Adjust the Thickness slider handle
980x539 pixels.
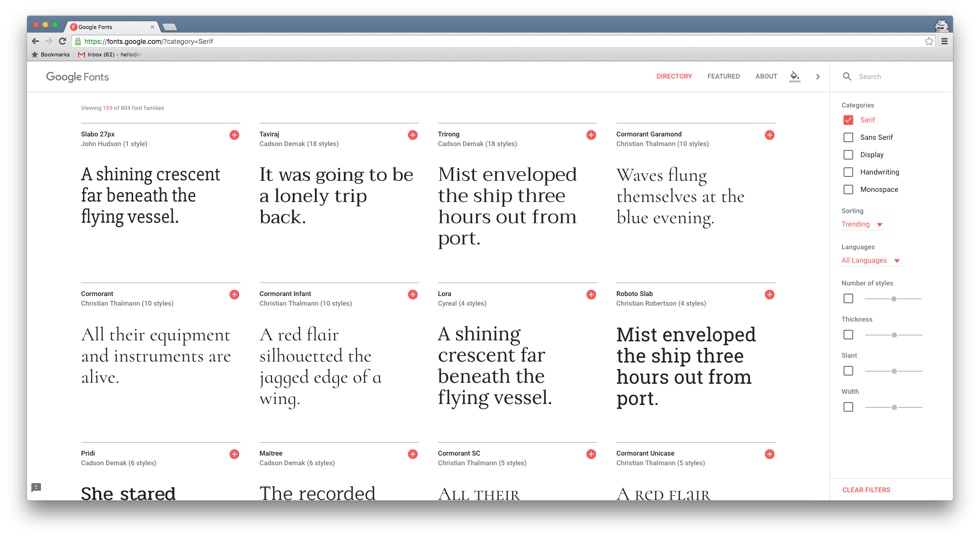tap(894, 335)
